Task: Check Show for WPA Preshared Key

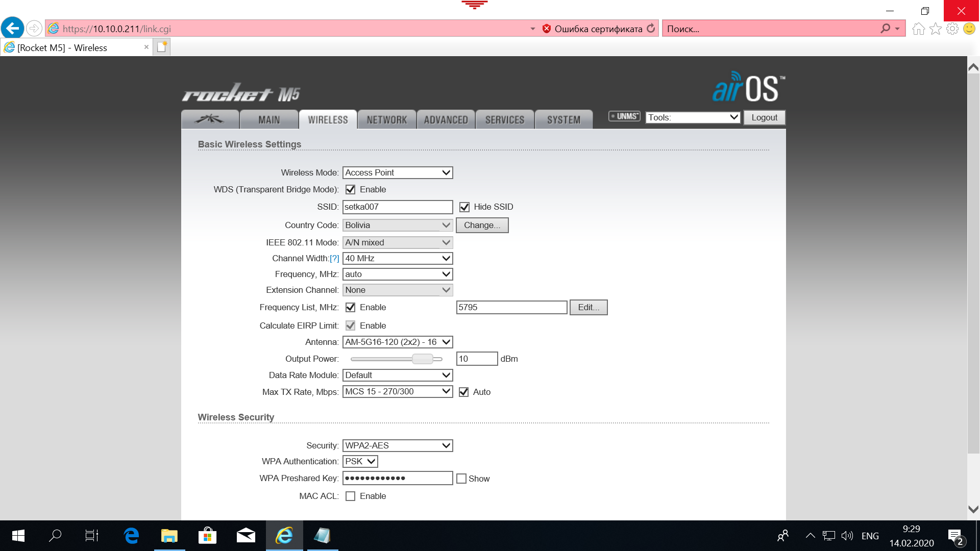Action: (x=461, y=479)
